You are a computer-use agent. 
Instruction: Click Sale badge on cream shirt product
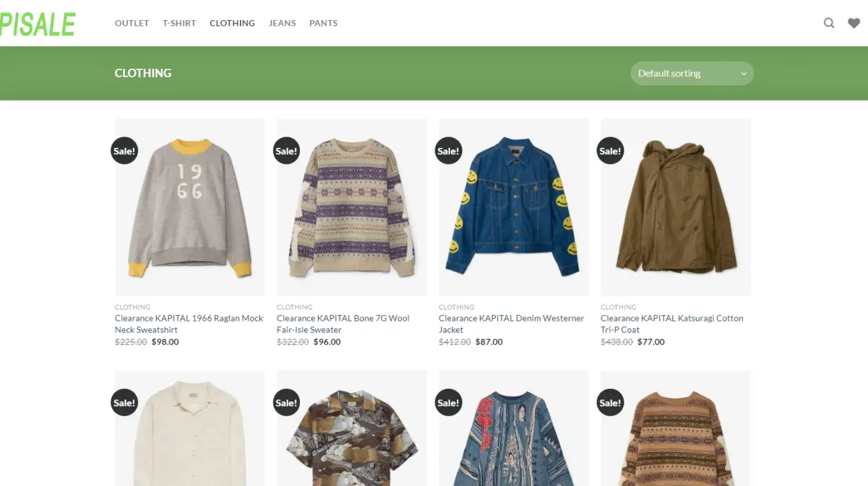[124, 403]
